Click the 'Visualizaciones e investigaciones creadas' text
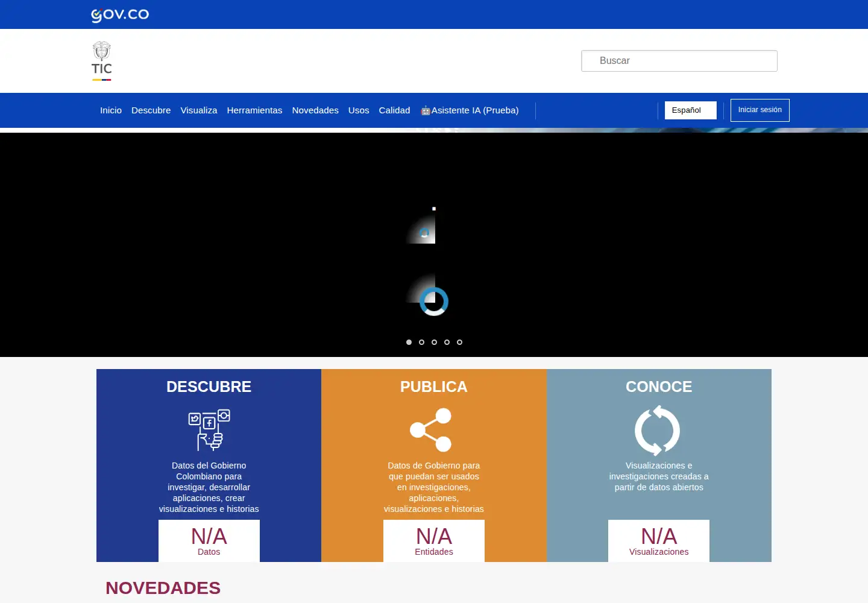 click(x=659, y=476)
